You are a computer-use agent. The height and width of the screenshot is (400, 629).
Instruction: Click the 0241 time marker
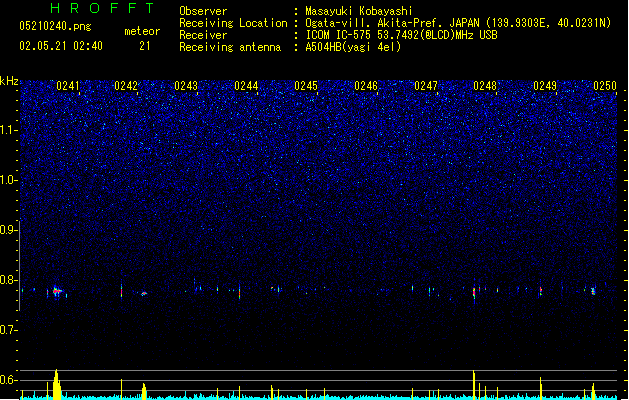[68, 86]
